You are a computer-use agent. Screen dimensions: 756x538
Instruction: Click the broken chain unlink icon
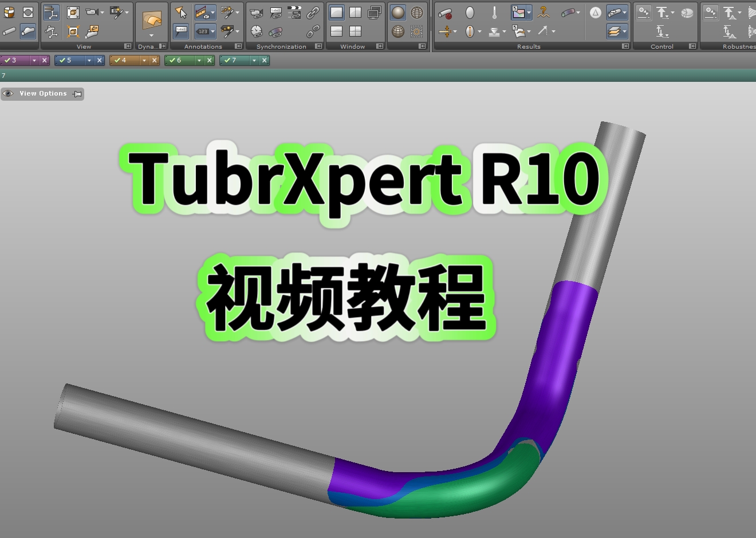pyautogui.click(x=313, y=31)
